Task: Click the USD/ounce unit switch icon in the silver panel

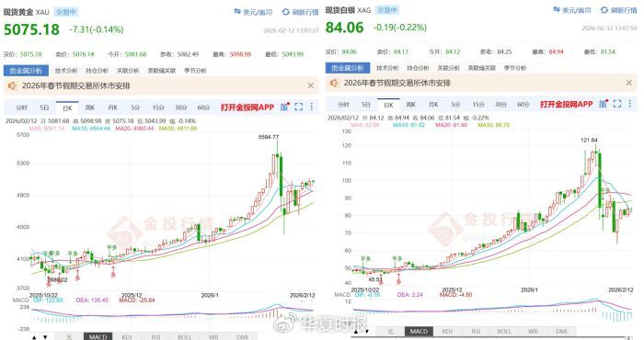Action: [557, 9]
